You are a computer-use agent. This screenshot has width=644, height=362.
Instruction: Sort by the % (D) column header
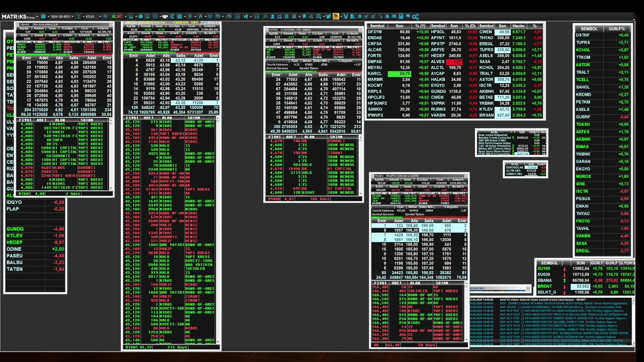pyautogui.click(x=470, y=26)
